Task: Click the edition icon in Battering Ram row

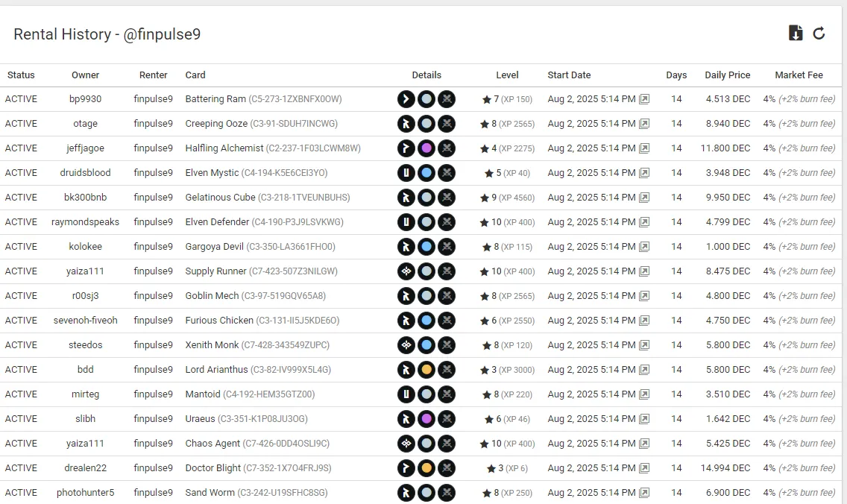Action: (406, 99)
